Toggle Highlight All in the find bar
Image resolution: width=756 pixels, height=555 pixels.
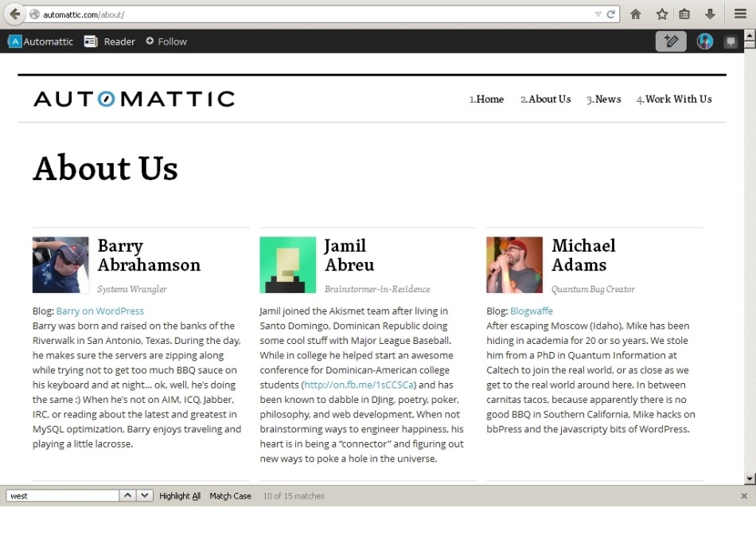pos(180,496)
